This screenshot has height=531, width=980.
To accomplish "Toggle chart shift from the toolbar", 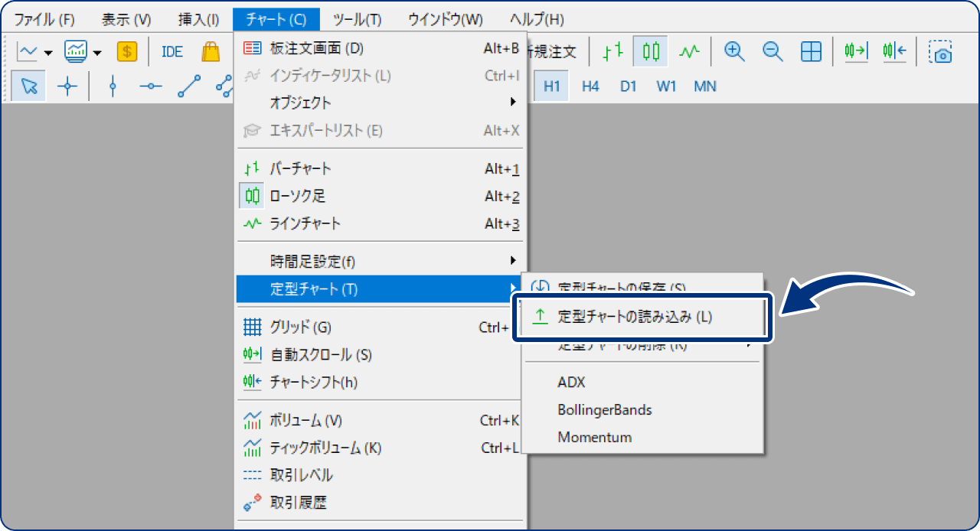I will pyautogui.click(x=894, y=52).
